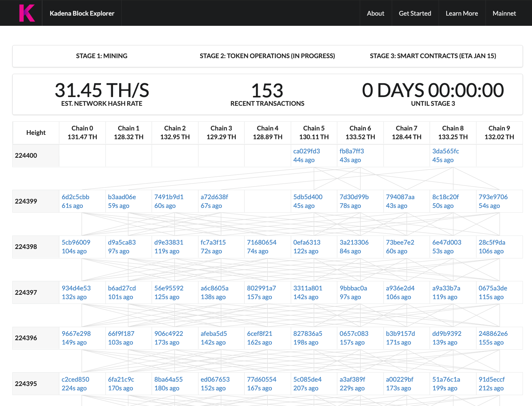
Task: Open block ca029fd3 at height 224400
Action: 307,151
